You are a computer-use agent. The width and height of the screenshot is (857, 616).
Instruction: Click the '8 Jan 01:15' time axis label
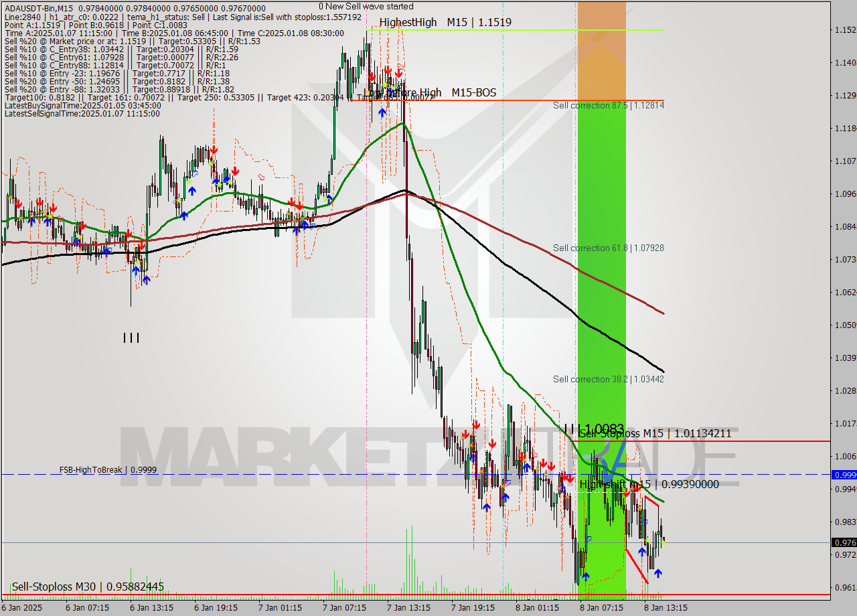(537, 608)
